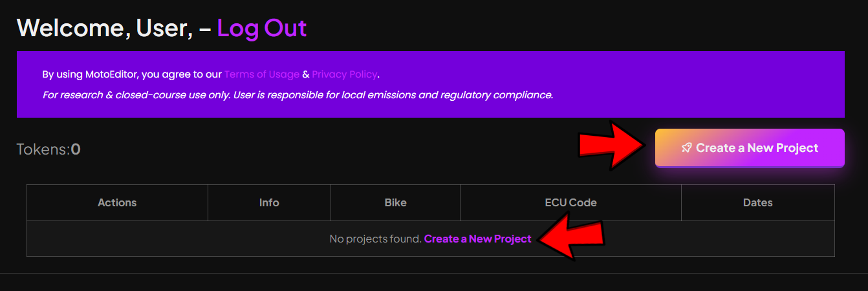
Task: Select the ECU Code column header
Action: pyautogui.click(x=570, y=202)
